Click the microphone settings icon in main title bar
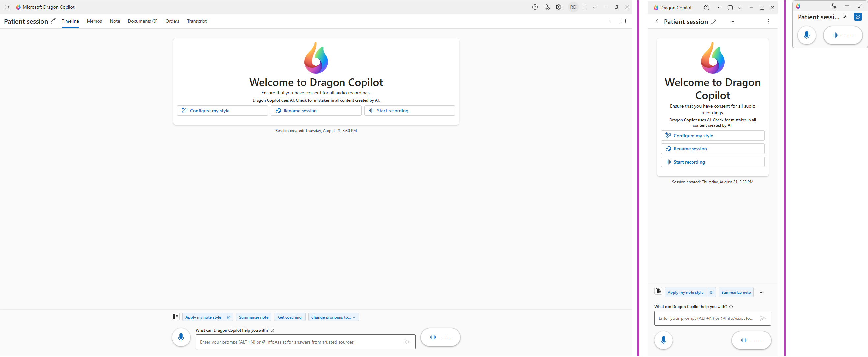868x357 pixels. pyautogui.click(x=547, y=7)
